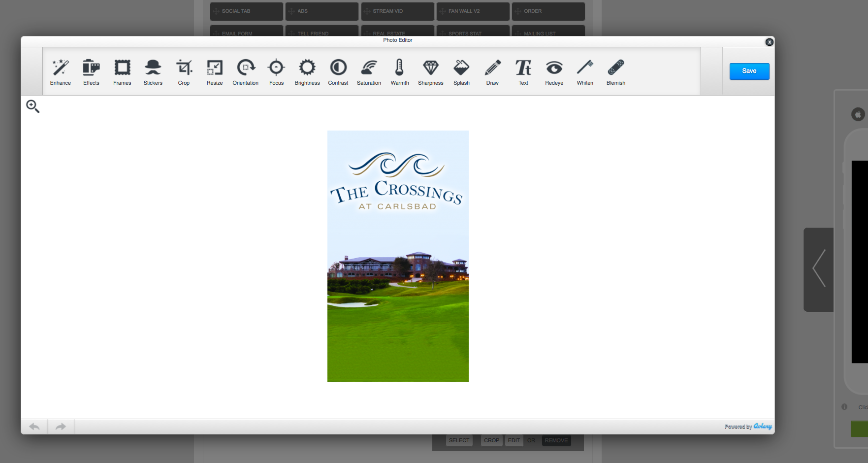This screenshot has height=463, width=868.
Task: Select the Enhance magic wand tool
Action: click(61, 71)
